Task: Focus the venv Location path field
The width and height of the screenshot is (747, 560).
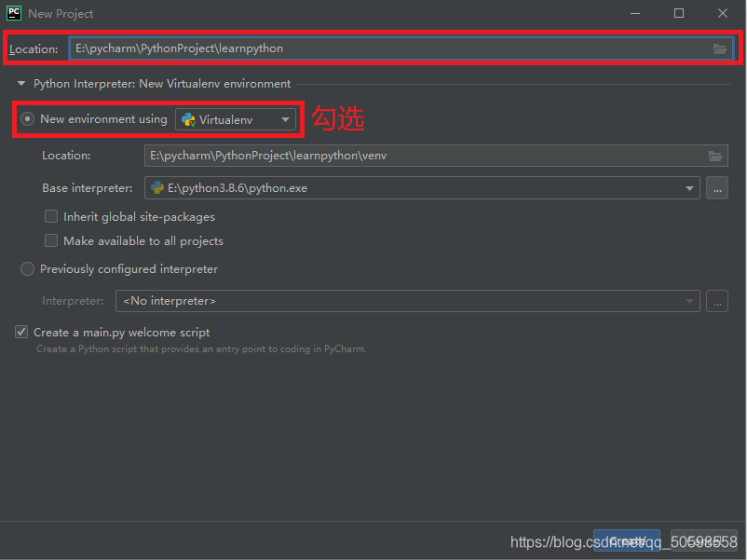Action: pos(436,156)
